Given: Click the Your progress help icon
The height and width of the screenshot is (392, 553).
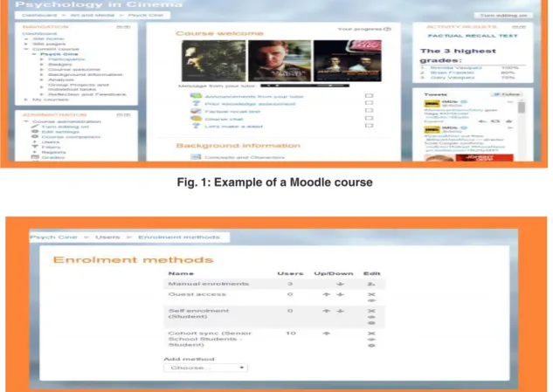Looking at the screenshot, I should point(387,30).
